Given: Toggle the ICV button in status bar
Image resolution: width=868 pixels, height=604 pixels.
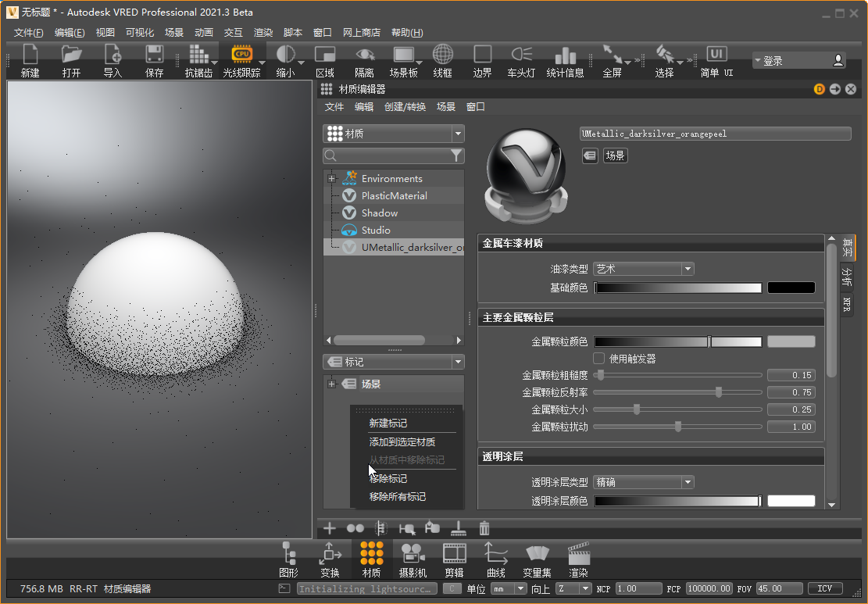Looking at the screenshot, I should click(x=825, y=588).
